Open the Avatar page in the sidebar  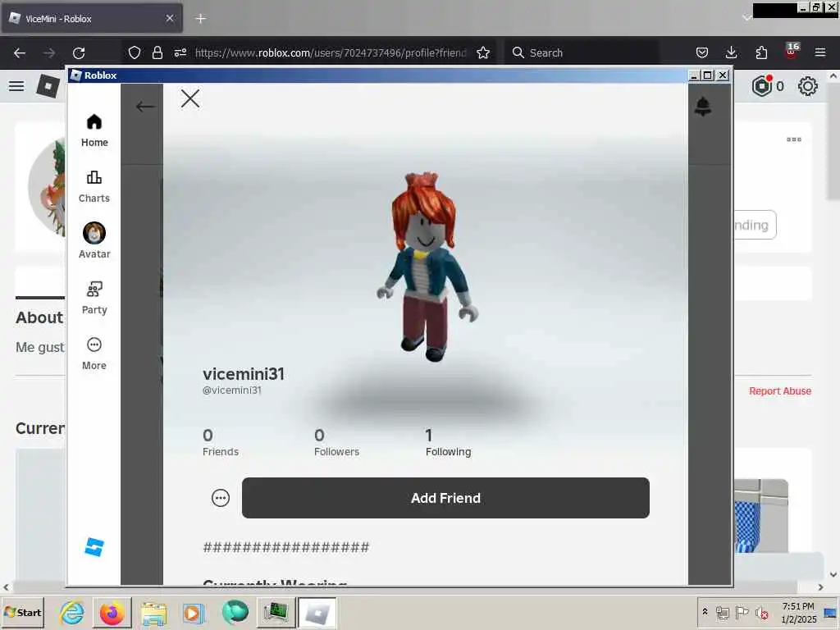(x=94, y=240)
